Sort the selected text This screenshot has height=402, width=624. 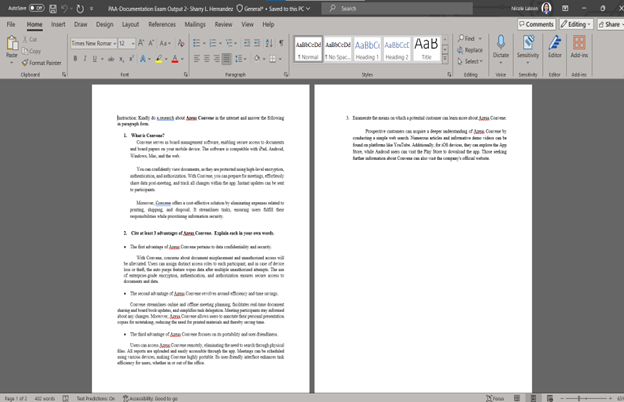pyautogui.click(x=269, y=43)
